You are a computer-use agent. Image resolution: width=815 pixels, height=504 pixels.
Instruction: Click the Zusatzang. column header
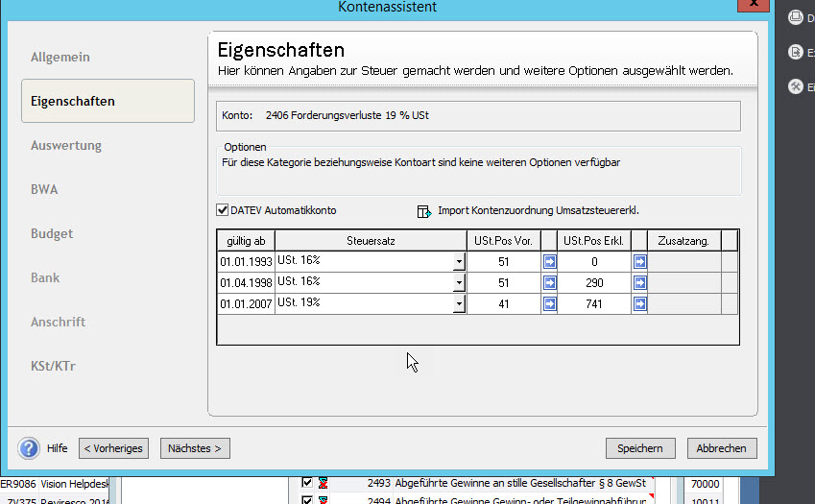click(683, 241)
